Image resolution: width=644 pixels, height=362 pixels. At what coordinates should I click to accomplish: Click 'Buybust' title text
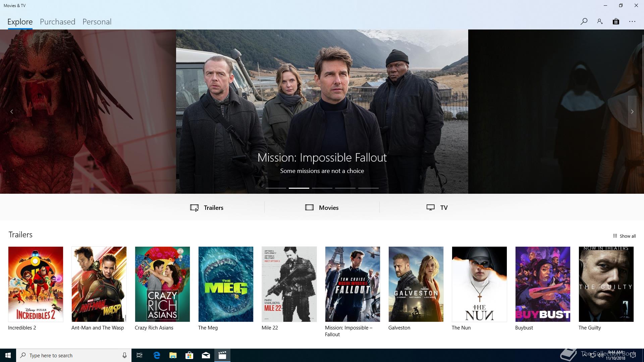tap(524, 328)
